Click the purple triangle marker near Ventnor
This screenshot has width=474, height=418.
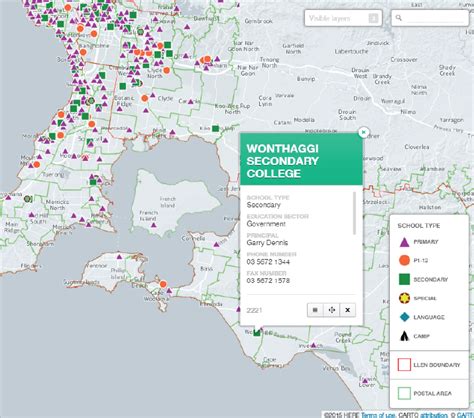119,257
